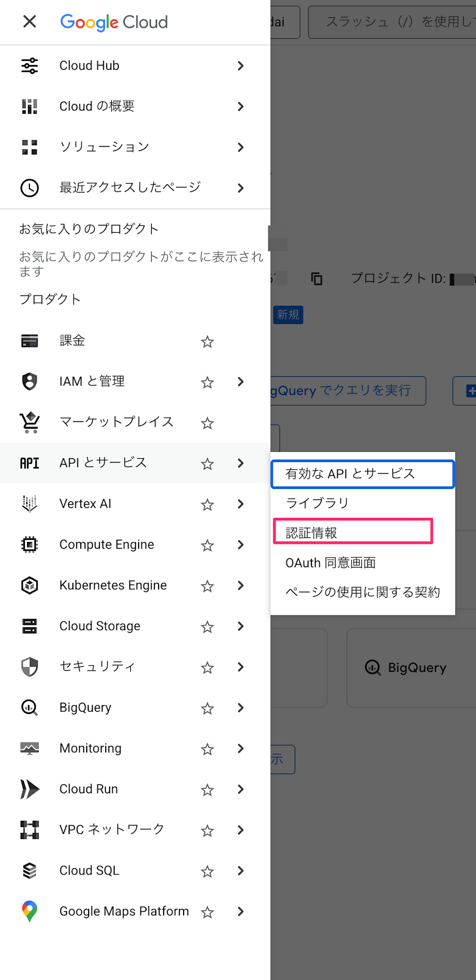Expand the 最近アクセスしたページ chevron
This screenshot has width=476, height=980.
240,188
